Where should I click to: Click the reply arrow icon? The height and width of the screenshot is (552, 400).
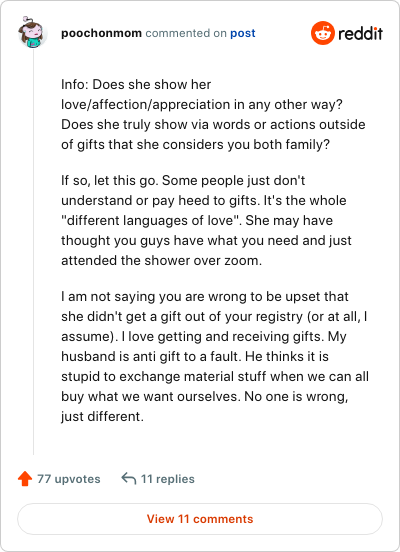click(x=129, y=479)
